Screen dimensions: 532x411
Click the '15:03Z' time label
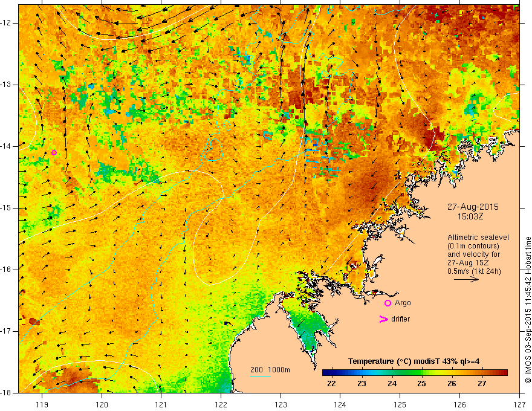pos(470,216)
